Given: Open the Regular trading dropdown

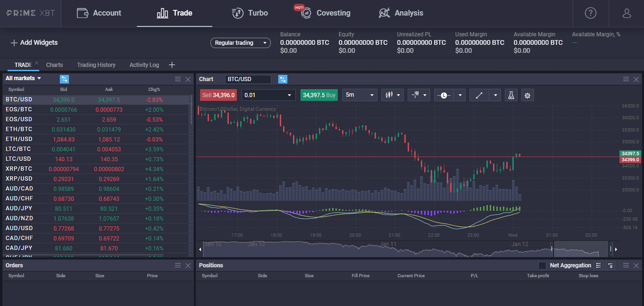Looking at the screenshot, I should tap(240, 43).
